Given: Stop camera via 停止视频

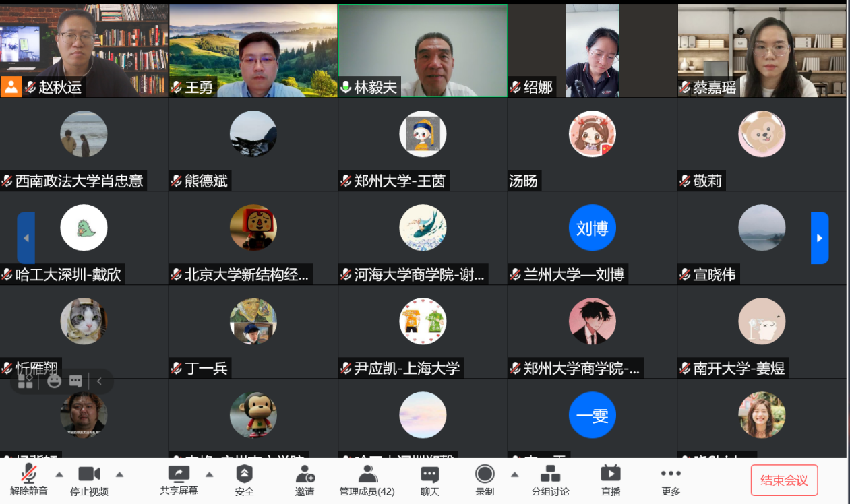Looking at the screenshot, I should 89,480.
